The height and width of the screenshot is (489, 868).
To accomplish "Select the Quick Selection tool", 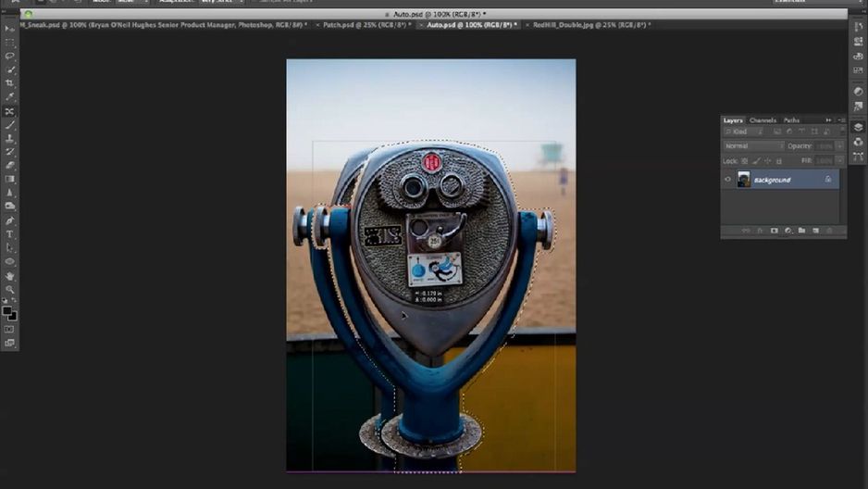I will [x=9, y=69].
